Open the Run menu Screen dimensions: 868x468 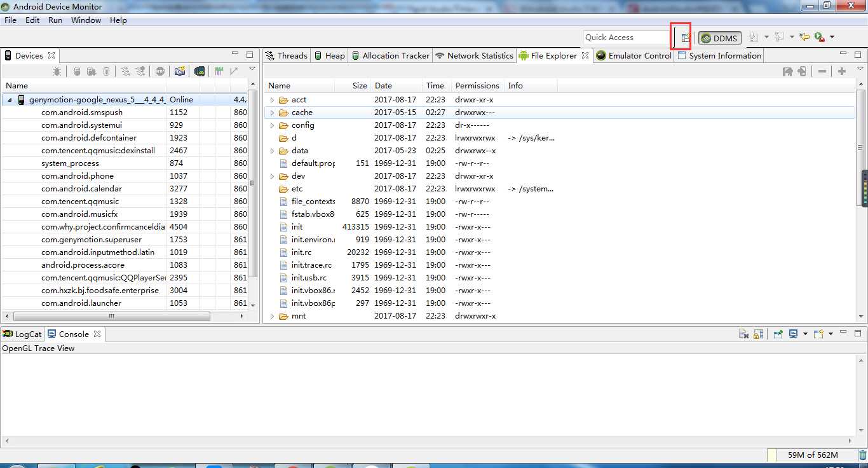pos(55,20)
